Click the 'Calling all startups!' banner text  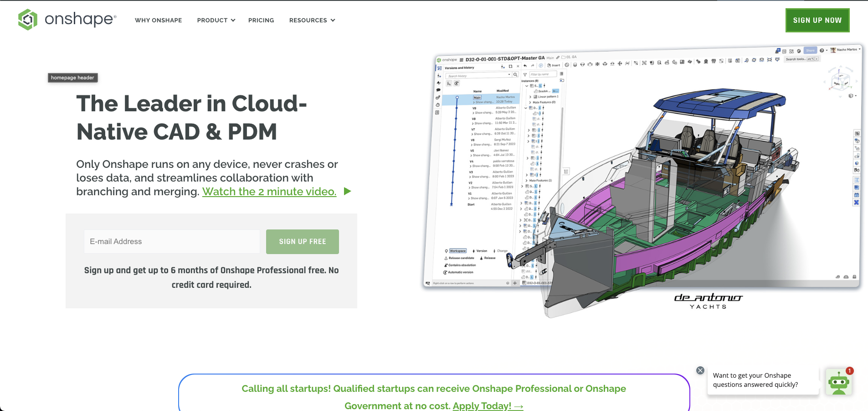point(434,397)
